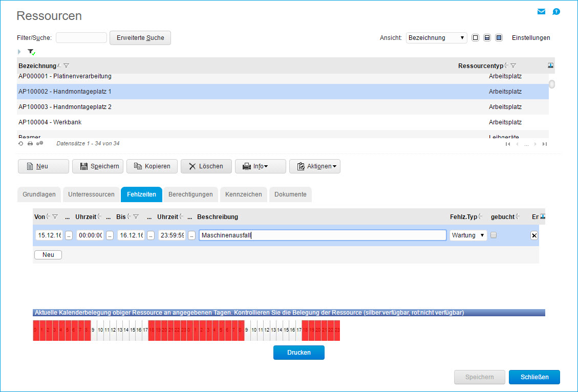578x392 pixels.
Task: Filter the Ressourcentyp column via funnel icon
Action: (513, 66)
